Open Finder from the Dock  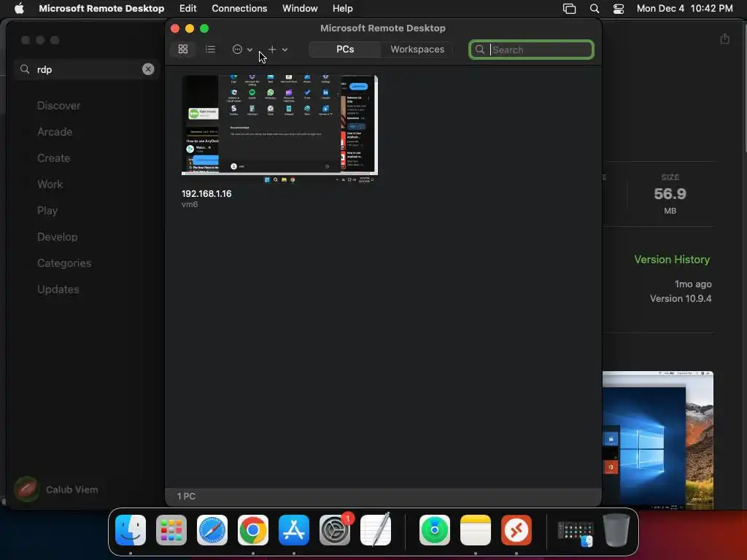click(x=131, y=530)
